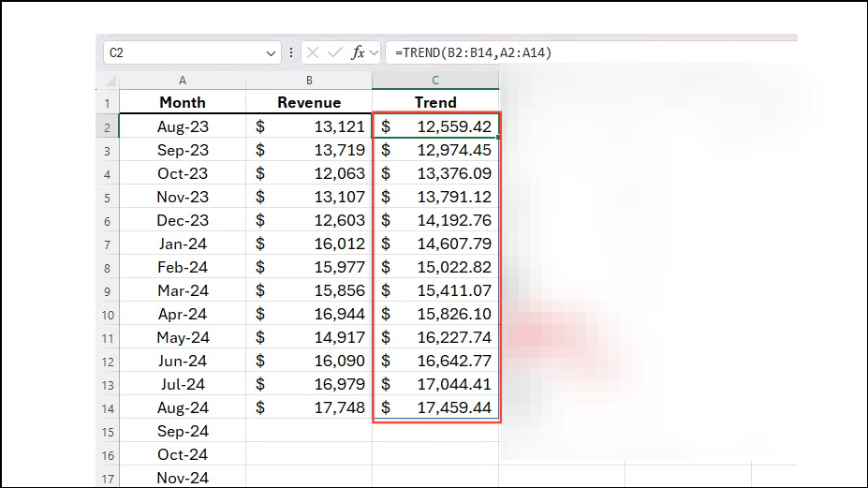Image resolution: width=868 pixels, height=488 pixels.
Task: Click the Nov-24 cell
Action: (x=183, y=478)
